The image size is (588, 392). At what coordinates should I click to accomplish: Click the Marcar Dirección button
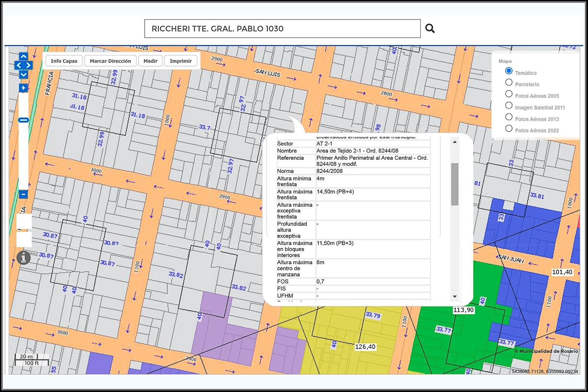coord(110,61)
